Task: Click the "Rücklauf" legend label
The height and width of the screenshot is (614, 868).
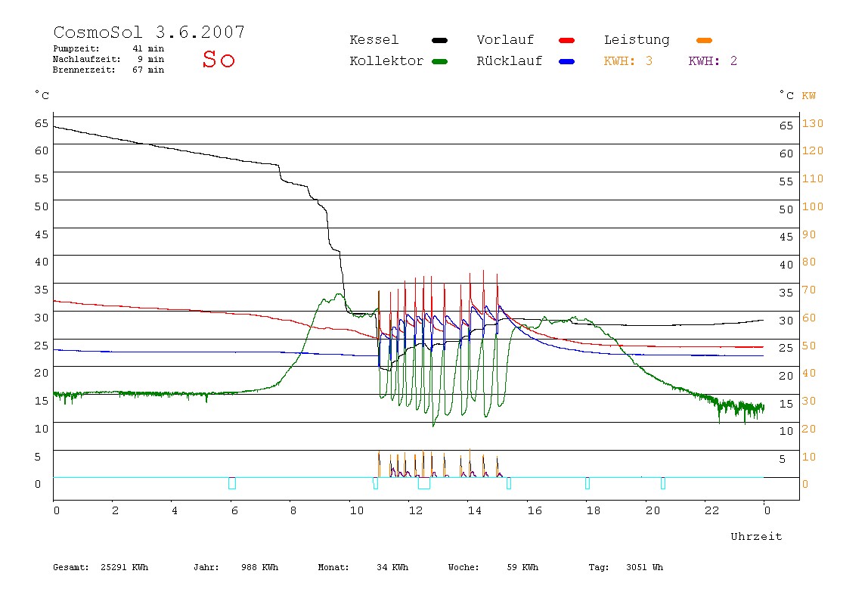Action: coord(510,61)
